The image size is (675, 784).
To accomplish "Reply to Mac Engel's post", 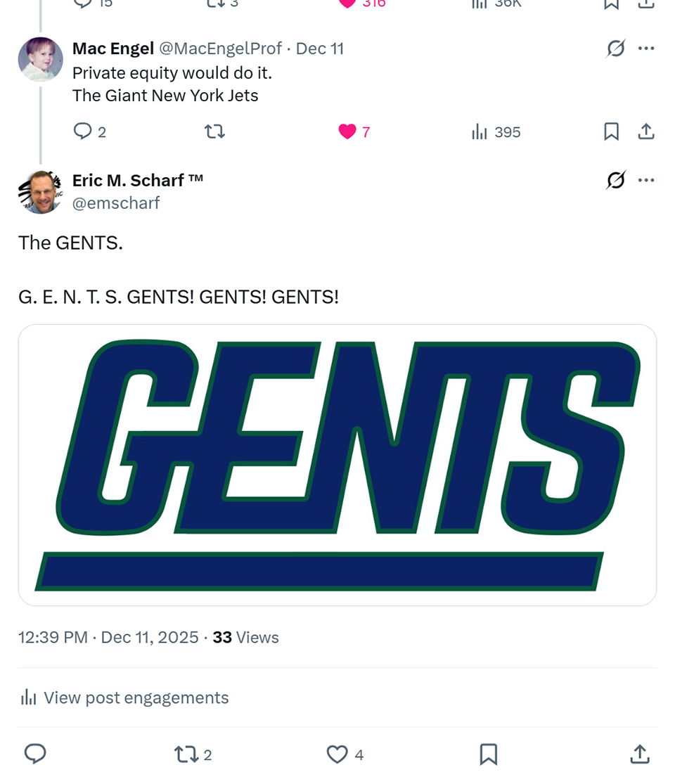I will tap(83, 131).
